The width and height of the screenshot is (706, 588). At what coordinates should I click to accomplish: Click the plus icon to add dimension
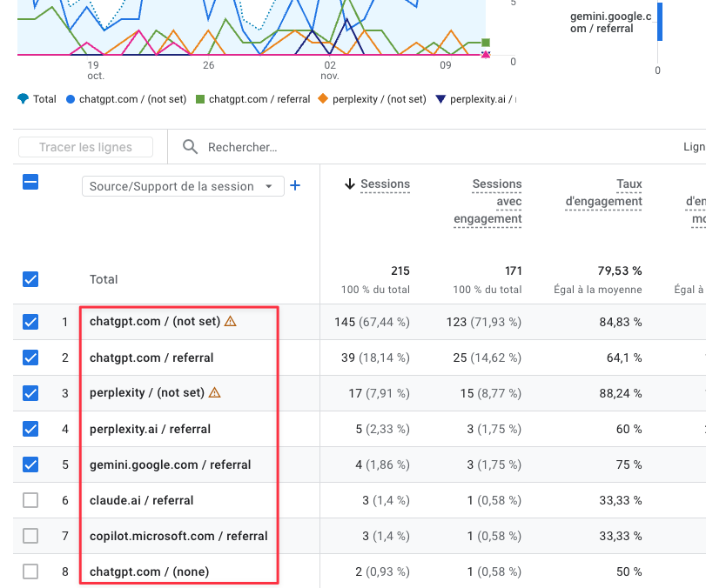coord(295,185)
